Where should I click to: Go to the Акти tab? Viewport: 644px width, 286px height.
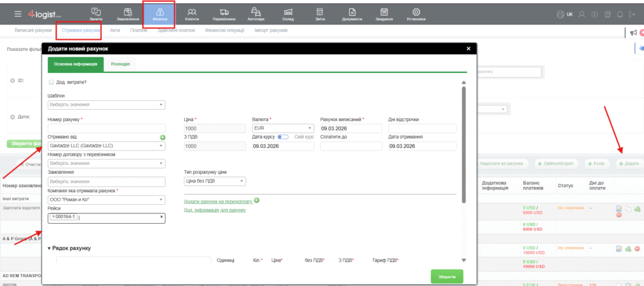click(115, 30)
